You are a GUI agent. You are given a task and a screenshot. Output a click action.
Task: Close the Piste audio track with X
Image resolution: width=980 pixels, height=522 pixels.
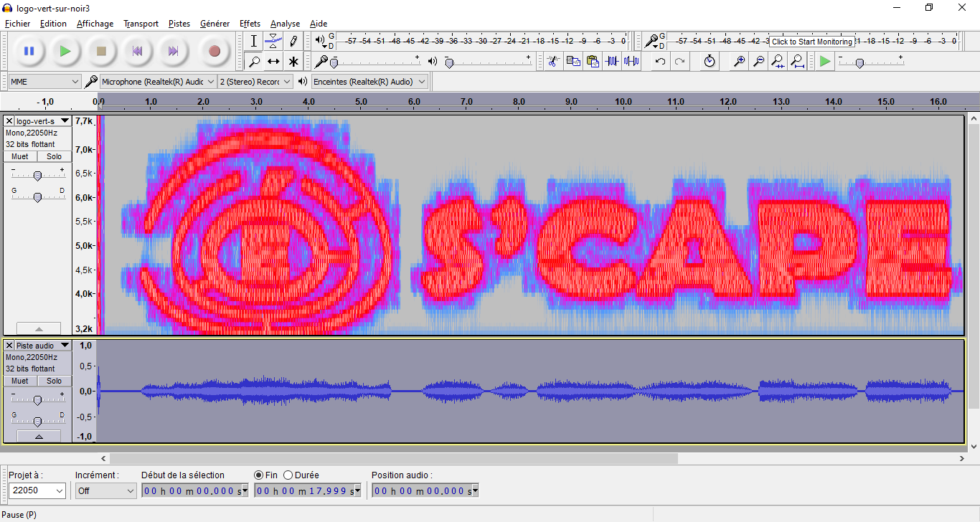[9, 346]
